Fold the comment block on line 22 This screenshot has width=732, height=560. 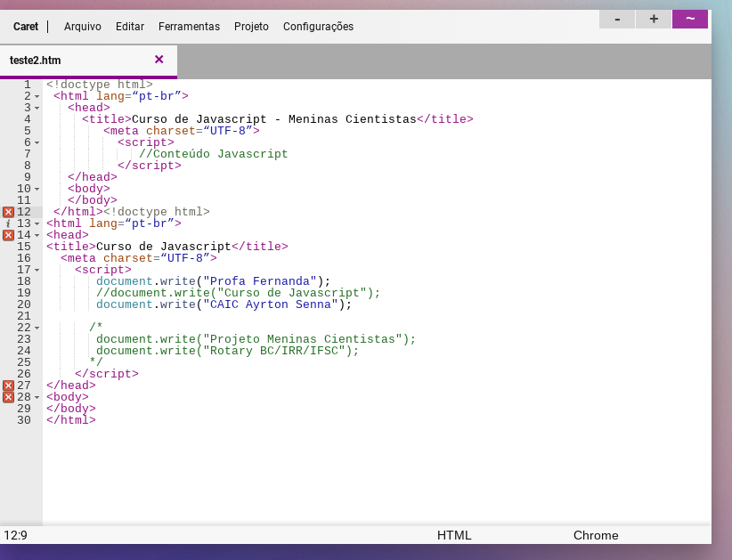coord(37,328)
